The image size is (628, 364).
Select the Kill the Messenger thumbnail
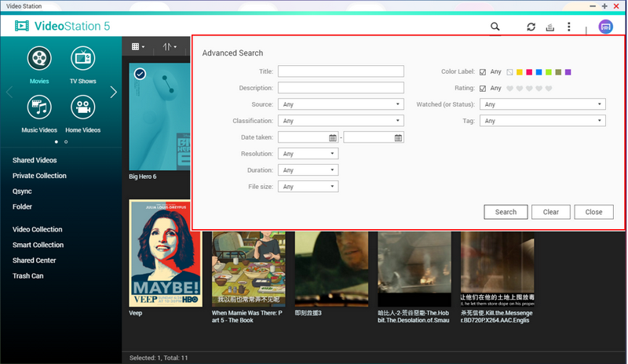click(x=498, y=269)
